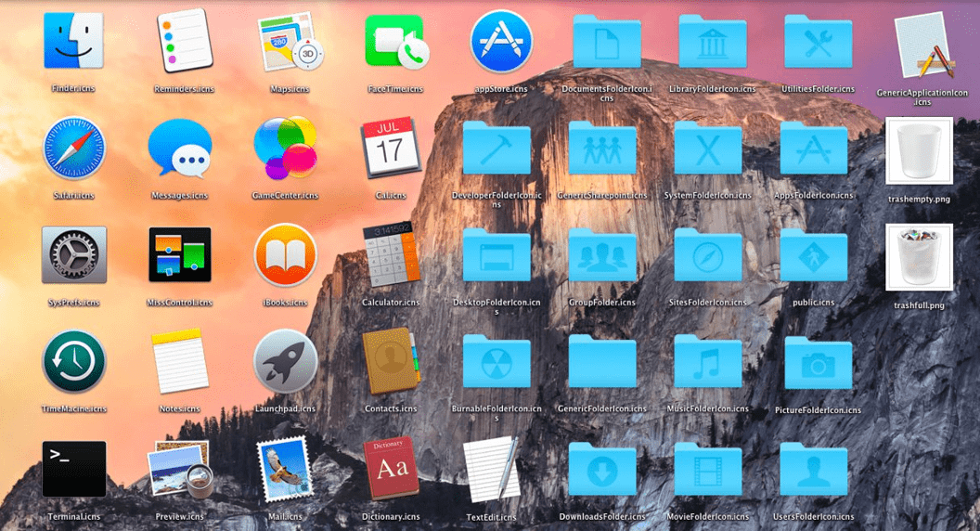
Task: Select the DownloadsFolder.icns folder
Action: click(x=602, y=469)
